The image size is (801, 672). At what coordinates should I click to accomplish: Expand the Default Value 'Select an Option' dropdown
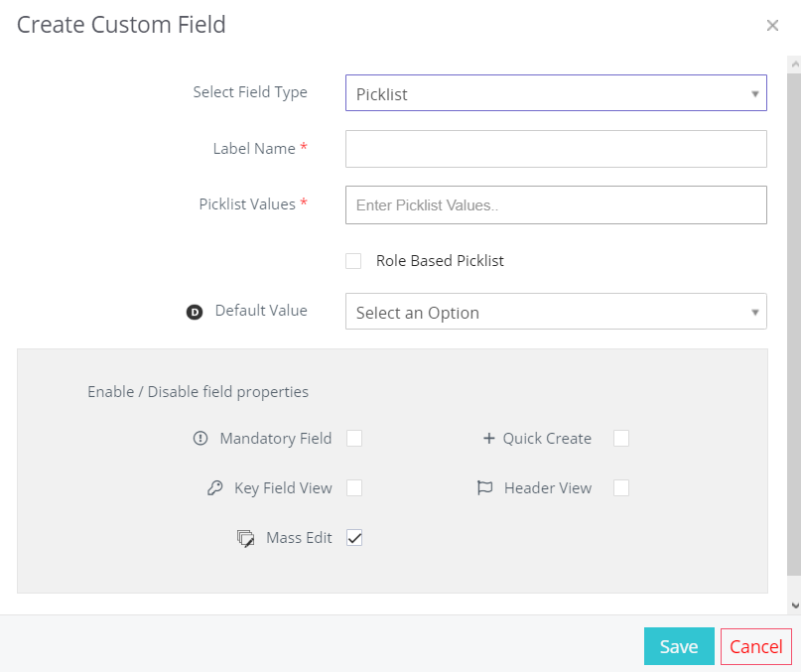tap(556, 312)
